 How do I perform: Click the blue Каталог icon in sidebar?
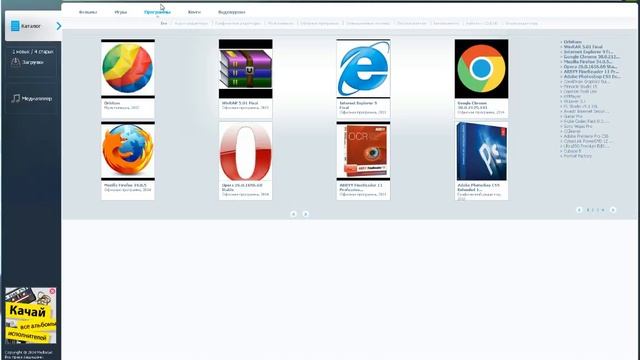click(x=15, y=26)
